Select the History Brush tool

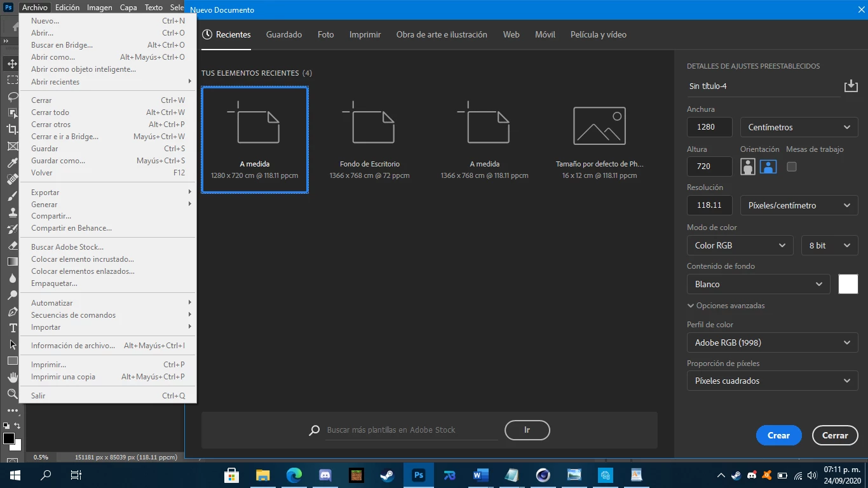tap(12, 229)
